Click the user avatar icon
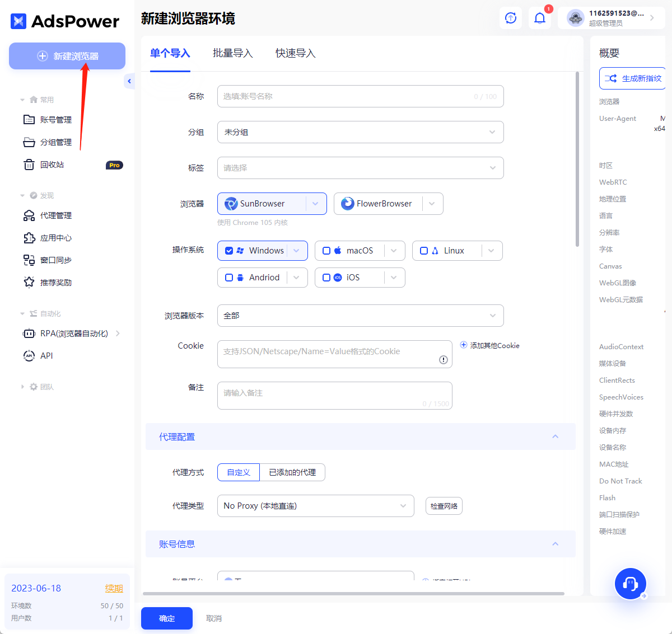The width and height of the screenshot is (672, 634). click(576, 18)
